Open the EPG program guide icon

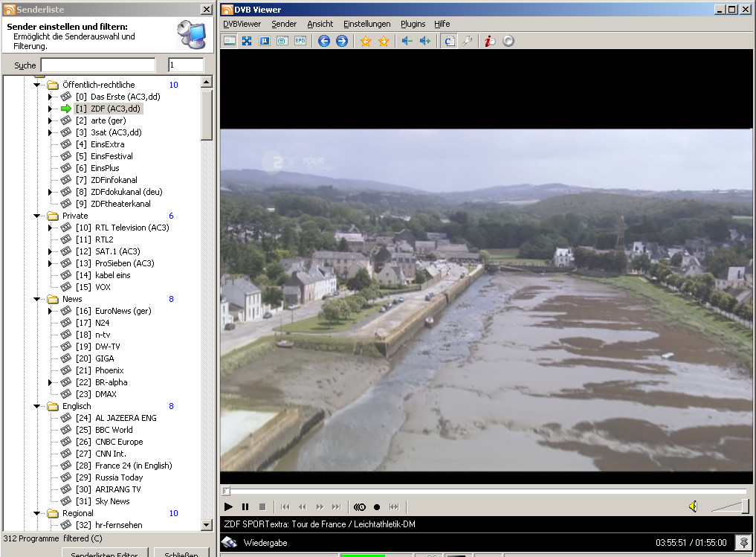tap(300, 41)
